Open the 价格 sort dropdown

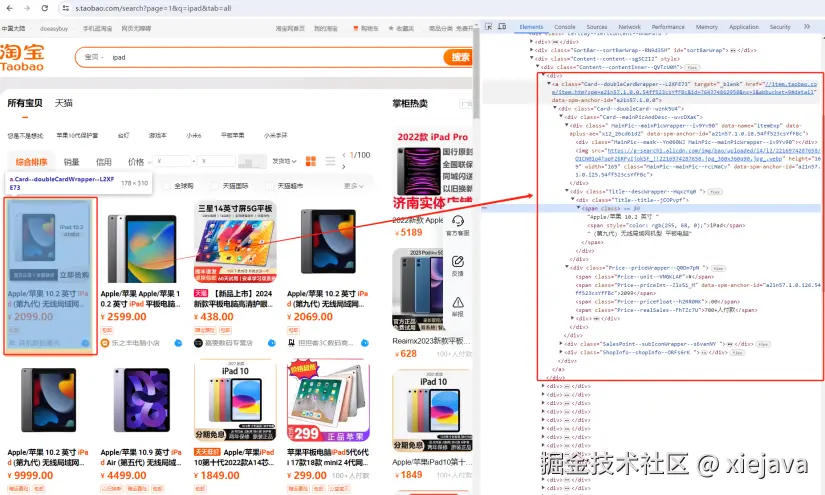139,161
